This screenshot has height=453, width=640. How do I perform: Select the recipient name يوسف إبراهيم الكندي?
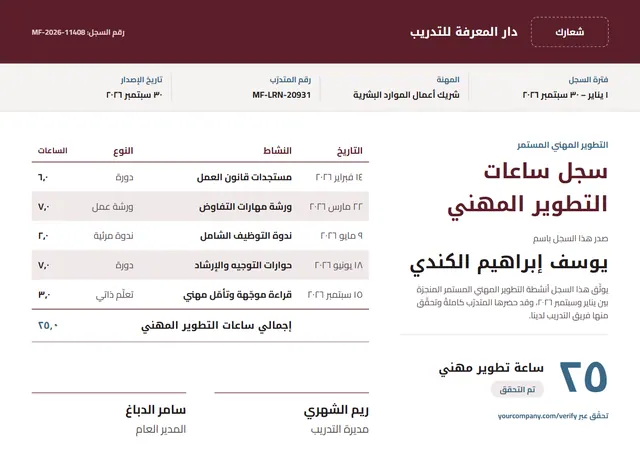tap(509, 263)
